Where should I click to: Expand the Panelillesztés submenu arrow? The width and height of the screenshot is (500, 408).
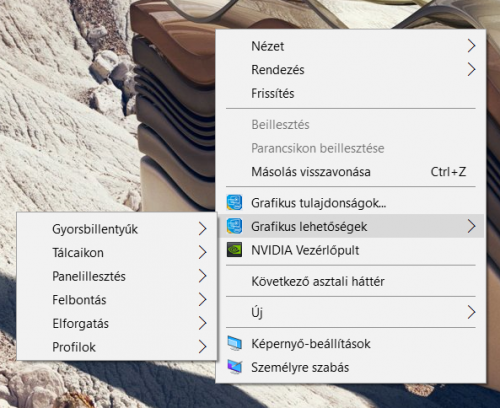click(203, 276)
